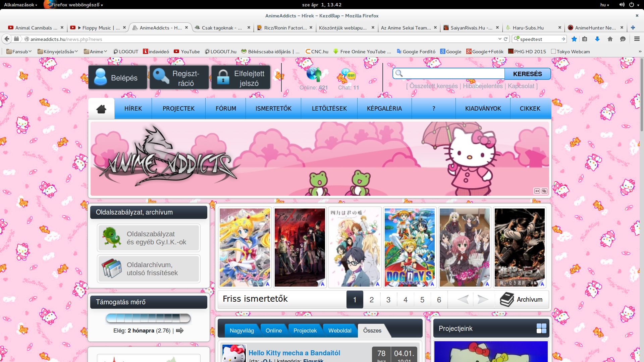Screen dimensions: 644x362
Task: Click the Firefox speedtest search box
Action: 539,39
